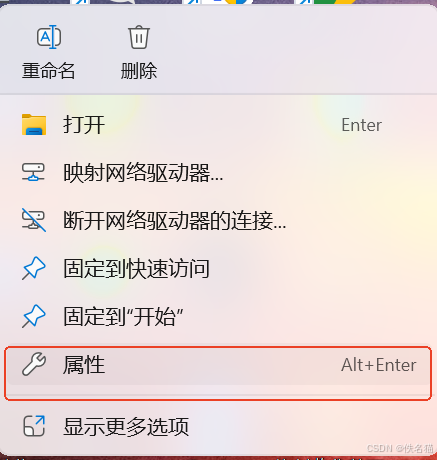This screenshot has height=460, width=437.
Task: Click the pin icon beside 固定到"开始"
Action: pyautogui.click(x=34, y=316)
